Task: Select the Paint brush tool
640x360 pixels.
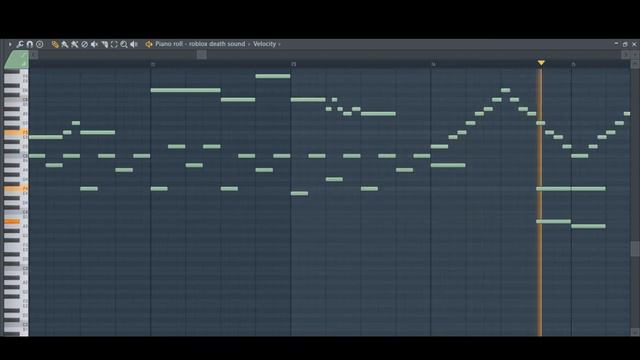Action: tap(64, 44)
